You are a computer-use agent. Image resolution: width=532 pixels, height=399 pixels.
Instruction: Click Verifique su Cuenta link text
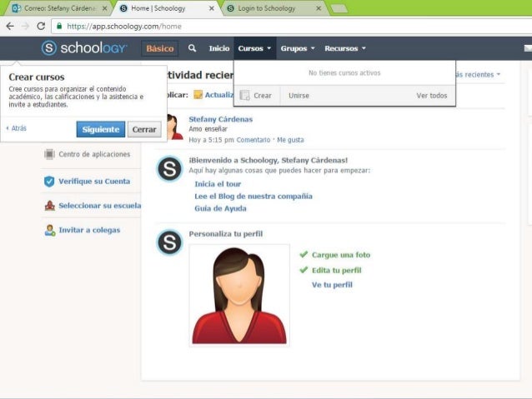94,182
